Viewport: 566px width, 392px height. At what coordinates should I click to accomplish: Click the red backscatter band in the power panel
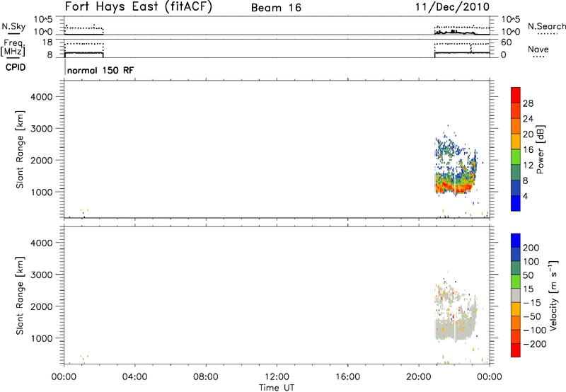tap(453, 188)
